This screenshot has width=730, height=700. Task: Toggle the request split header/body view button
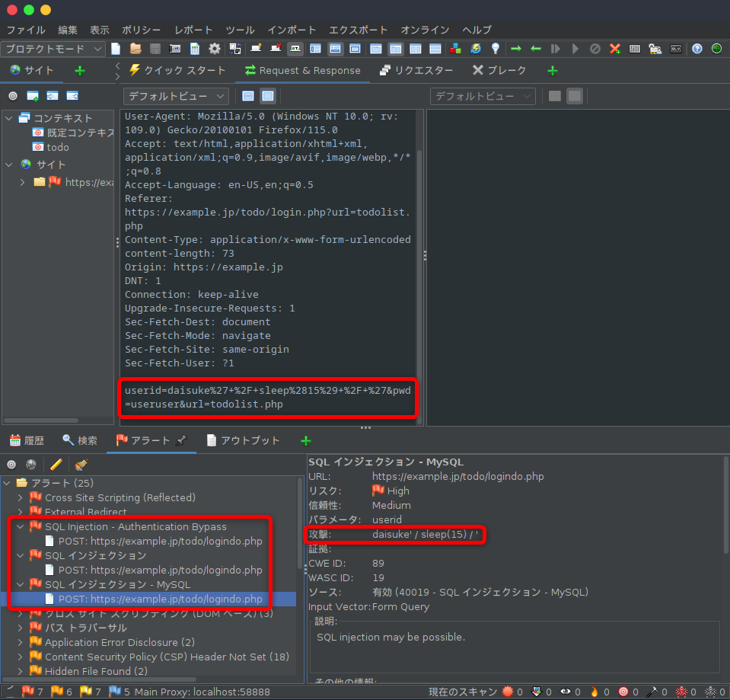pyautogui.click(x=248, y=96)
